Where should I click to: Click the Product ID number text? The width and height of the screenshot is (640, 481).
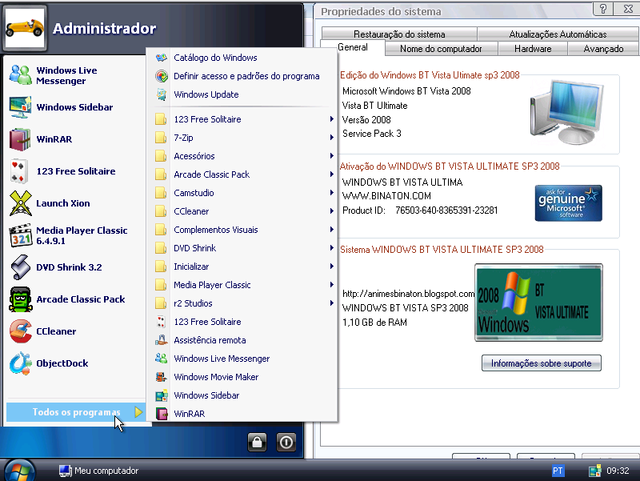tap(447, 210)
